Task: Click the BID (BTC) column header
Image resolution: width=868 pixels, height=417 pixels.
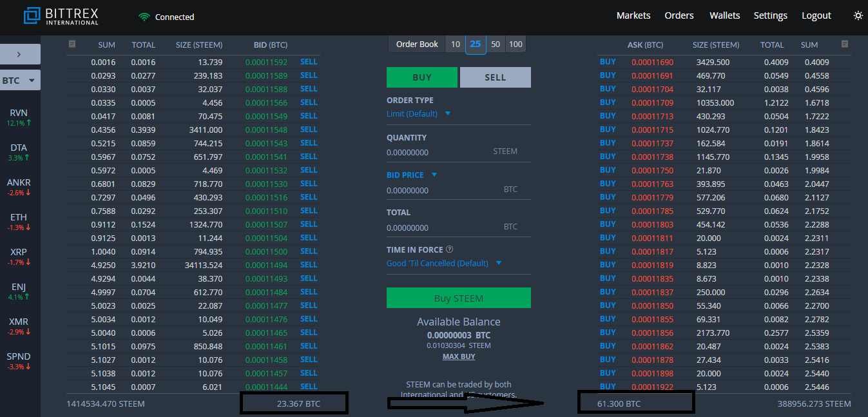Action: [x=271, y=45]
